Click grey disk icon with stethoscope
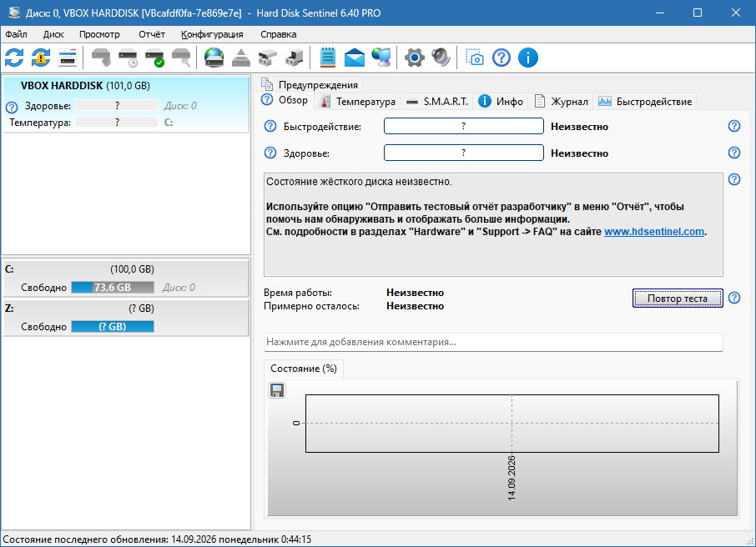 point(101,58)
